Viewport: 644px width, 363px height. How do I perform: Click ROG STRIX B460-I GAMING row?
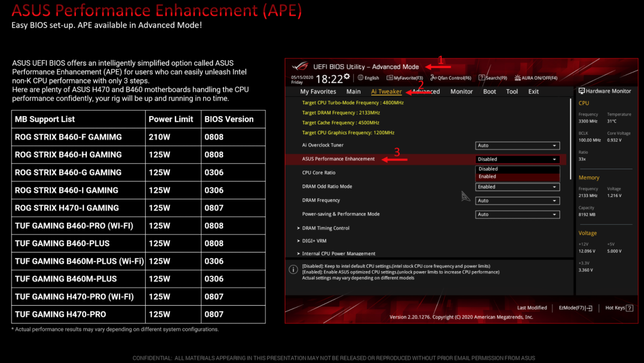138,190
